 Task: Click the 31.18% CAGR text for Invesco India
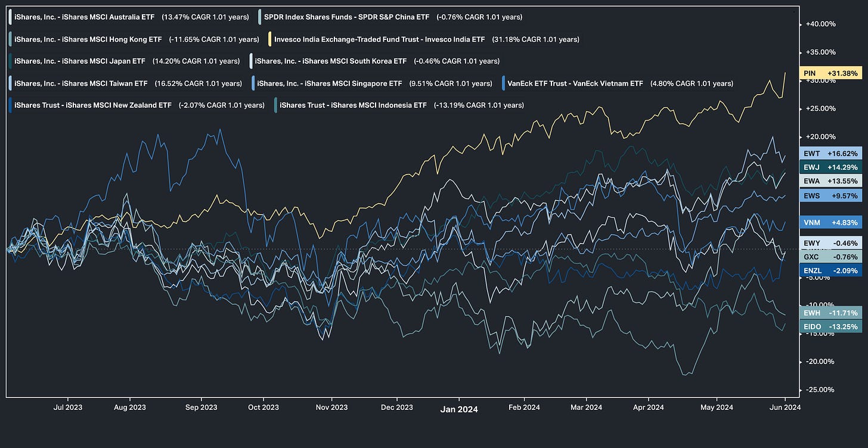point(535,39)
